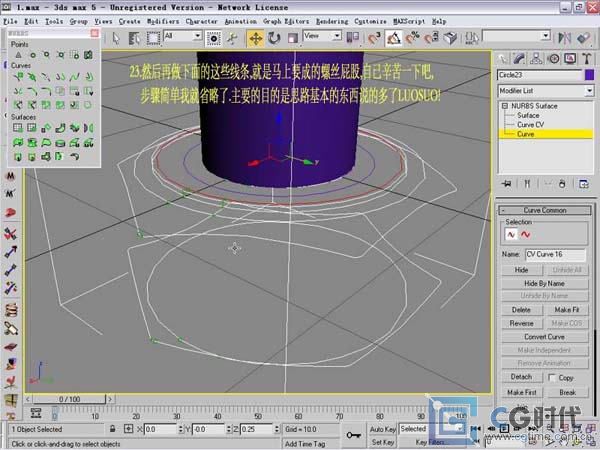Select Create CV Surface in NURBS toolbox
Viewport: 600px width, 450px height.
(x=18, y=128)
